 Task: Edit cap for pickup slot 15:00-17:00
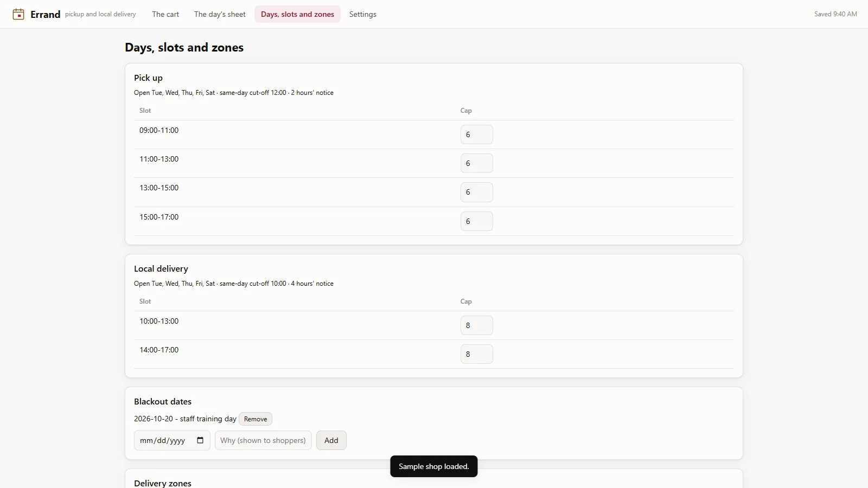pyautogui.click(x=477, y=221)
